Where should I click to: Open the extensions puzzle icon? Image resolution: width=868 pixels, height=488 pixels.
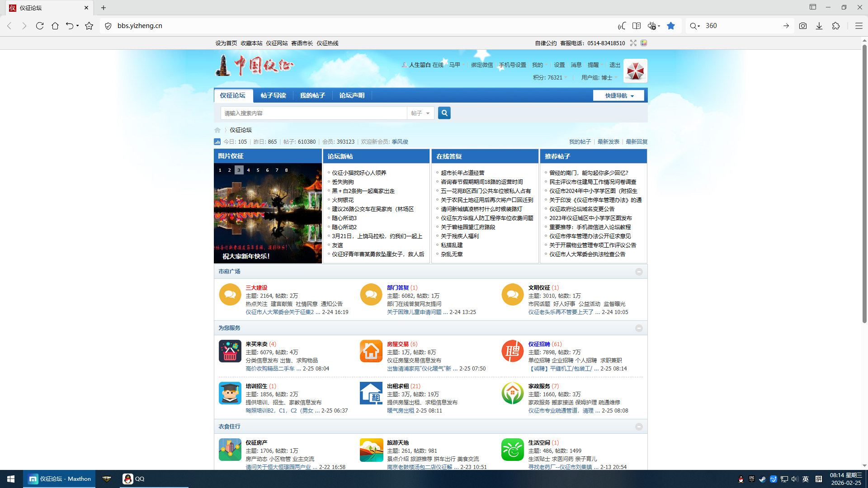(836, 26)
